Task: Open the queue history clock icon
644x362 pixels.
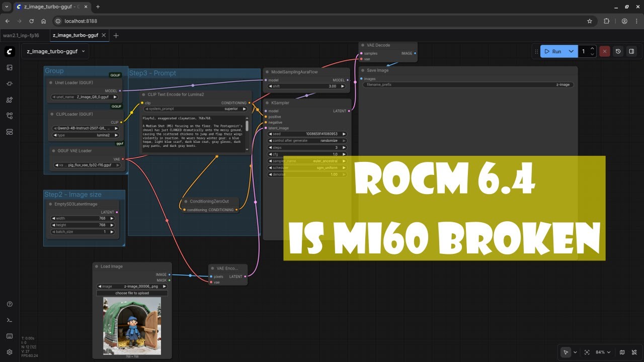Action: pyautogui.click(x=618, y=51)
